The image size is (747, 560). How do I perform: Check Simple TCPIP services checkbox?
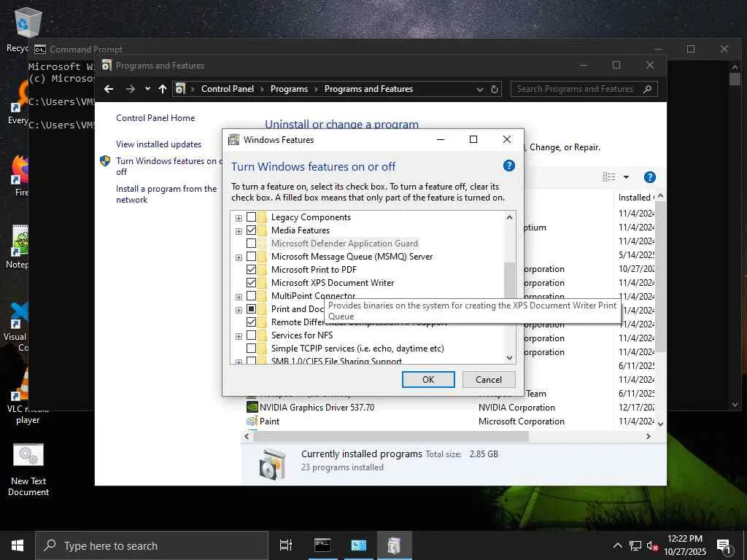[251, 349]
